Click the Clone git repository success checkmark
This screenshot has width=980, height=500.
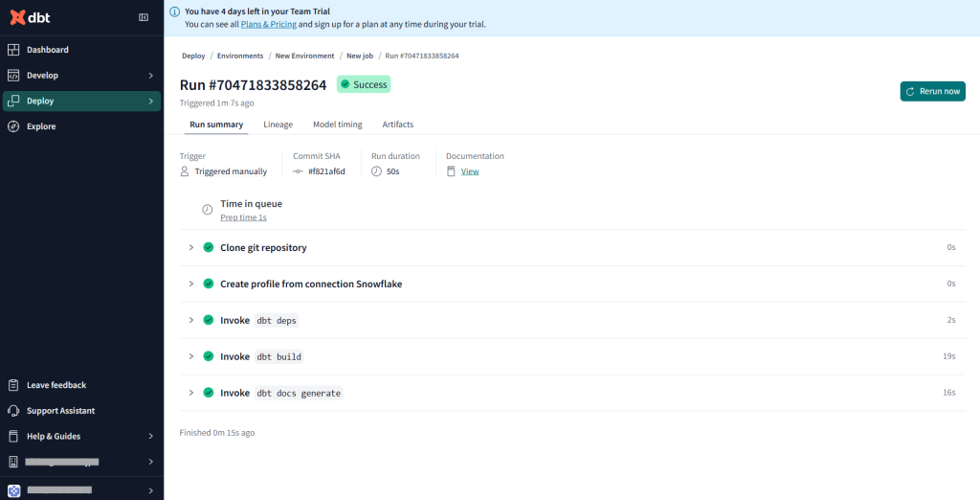point(209,247)
